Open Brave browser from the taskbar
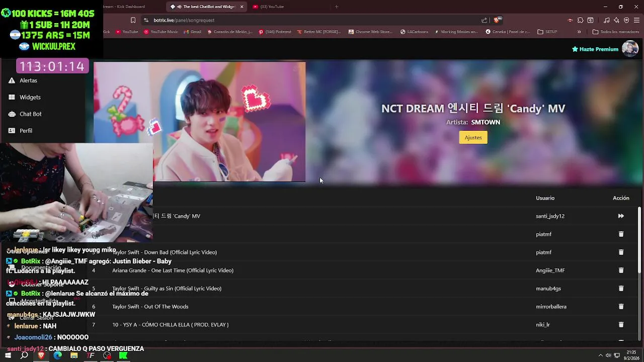The width and height of the screenshot is (644, 362). point(41,355)
